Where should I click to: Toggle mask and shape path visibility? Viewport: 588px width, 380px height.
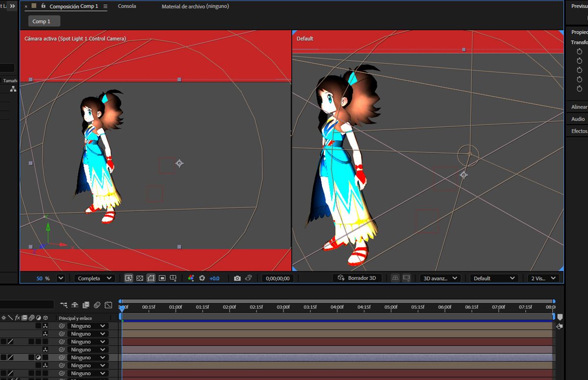[151, 278]
